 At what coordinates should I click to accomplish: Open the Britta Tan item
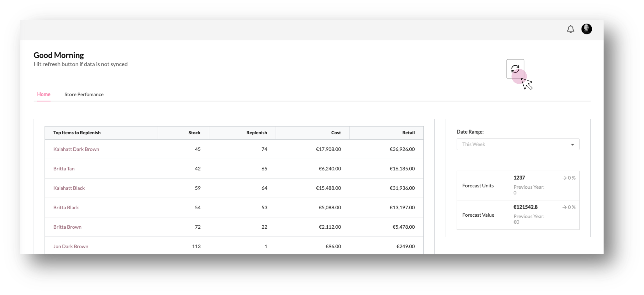tap(64, 168)
